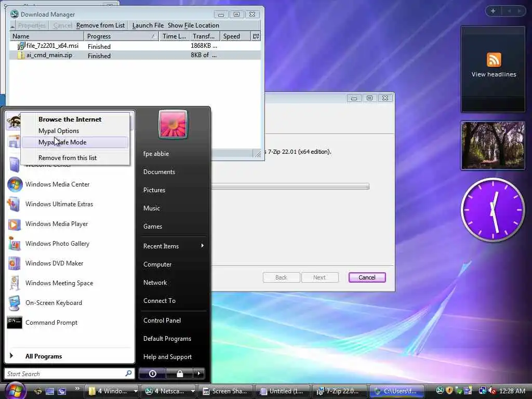The width and height of the screenshot is (532, 399).
Task: Start the On-Screen Keyboard icon
Action: point(14,303)
